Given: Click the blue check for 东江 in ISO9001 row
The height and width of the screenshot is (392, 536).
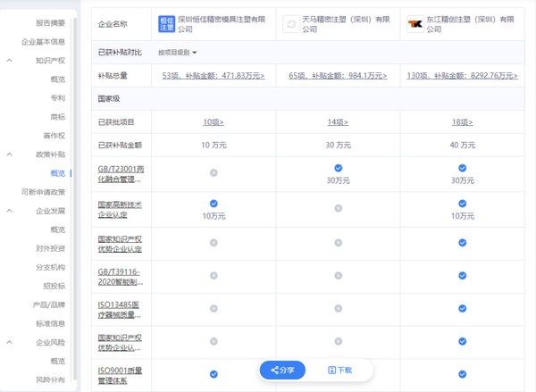Looking at the screenshot, I should point(462,374).
